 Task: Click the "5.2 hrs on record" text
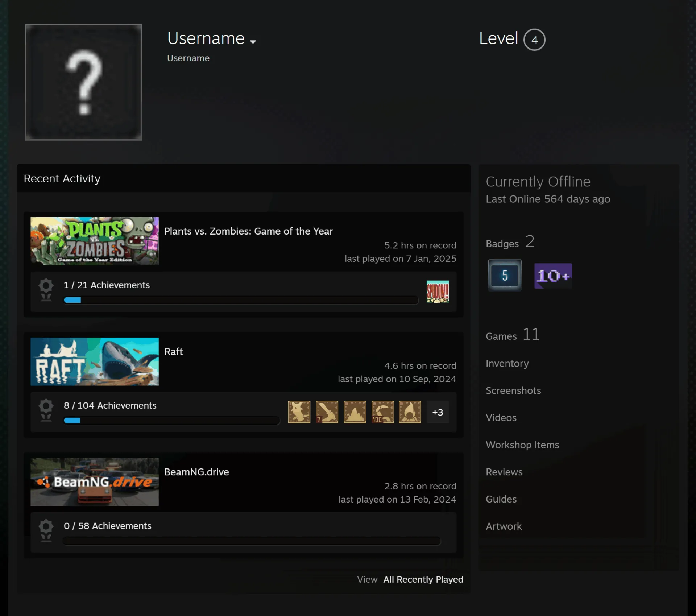[420, 245]
